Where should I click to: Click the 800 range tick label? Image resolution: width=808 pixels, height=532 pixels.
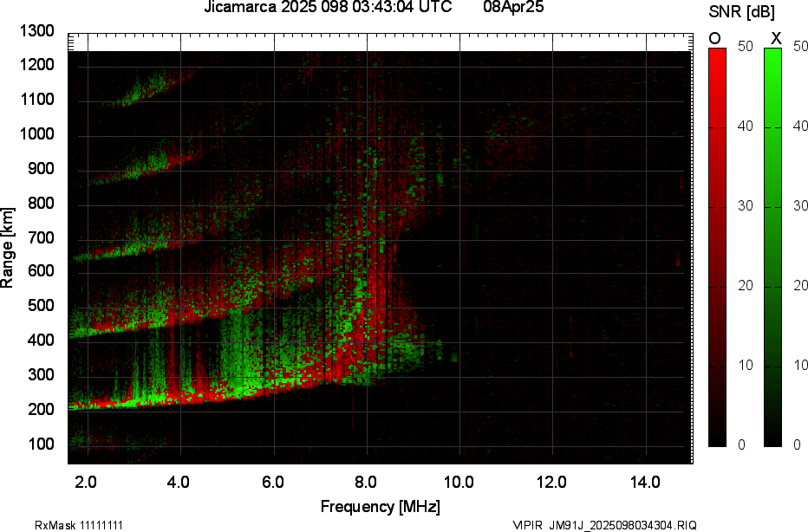tap(41, 203)
